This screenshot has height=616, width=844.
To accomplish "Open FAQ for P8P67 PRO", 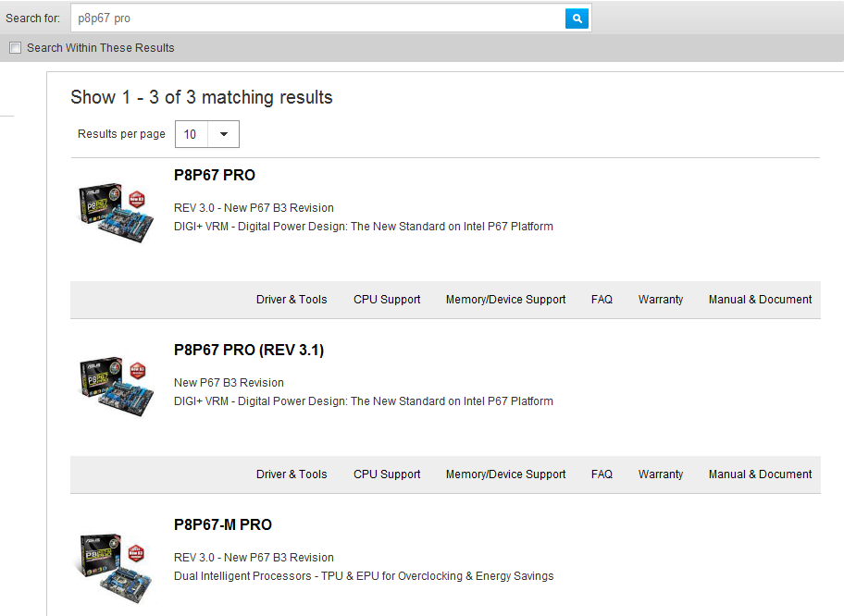I will tap(602, 300).
